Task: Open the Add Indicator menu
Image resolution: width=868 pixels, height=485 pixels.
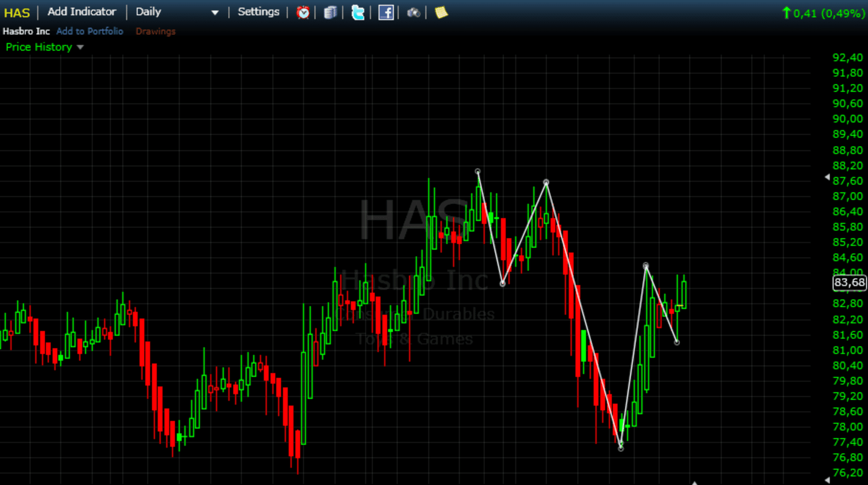Action: pos(82,12)
